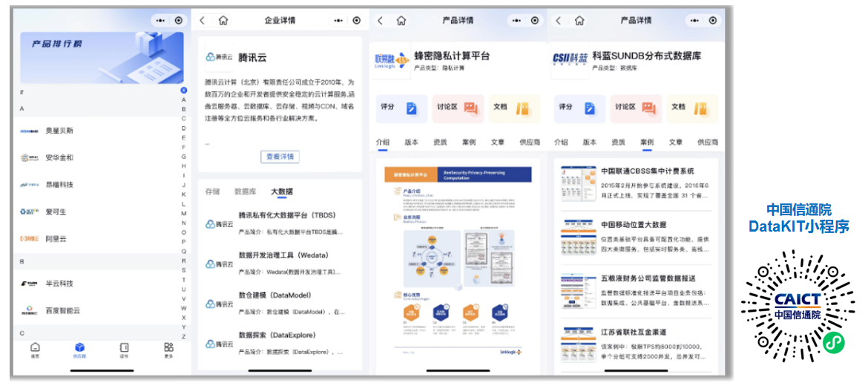This screenshot has width=868, height=386.
Task: Open 讨论区 for 科蓝SUNDB分布式数据库
Action: 636,108
